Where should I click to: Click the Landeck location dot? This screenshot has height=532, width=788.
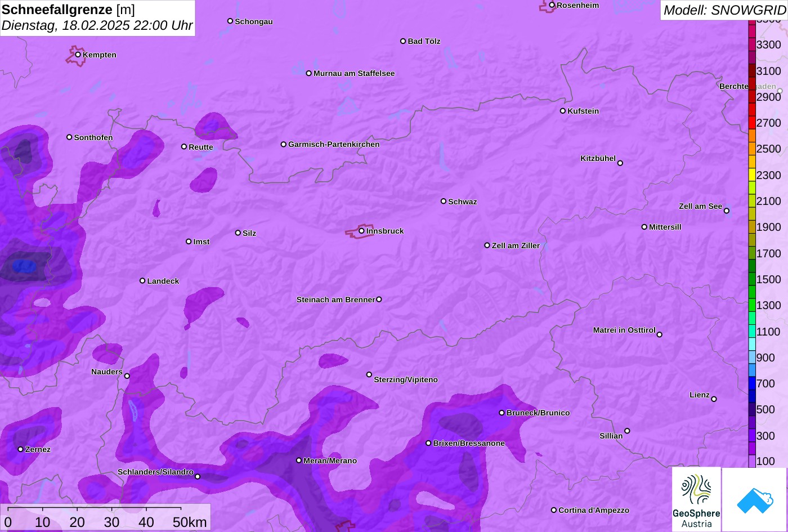click(x=142, y=281)
